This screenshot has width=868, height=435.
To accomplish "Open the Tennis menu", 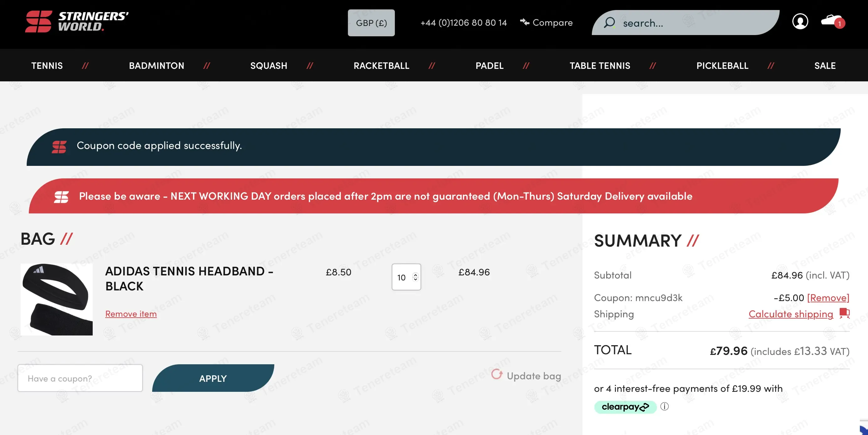I will point(47,66).
